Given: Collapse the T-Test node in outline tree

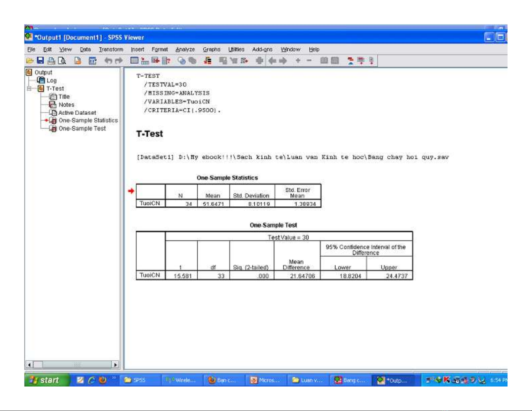Looking at the screenshot, I should click(x=29, y=89).
